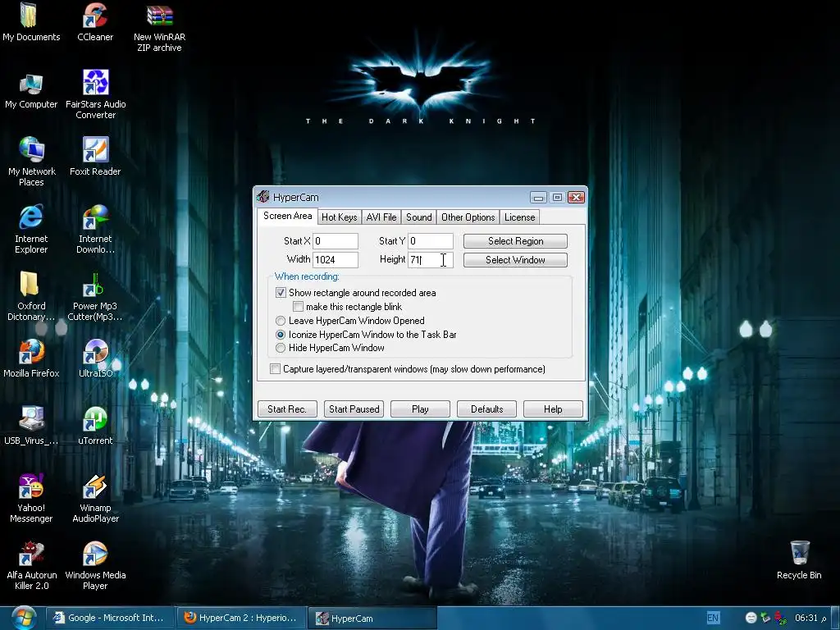Click the EN language indicator in tray
Image resolution: width=840 pixels, height=630 pixels.
point(713,618)
